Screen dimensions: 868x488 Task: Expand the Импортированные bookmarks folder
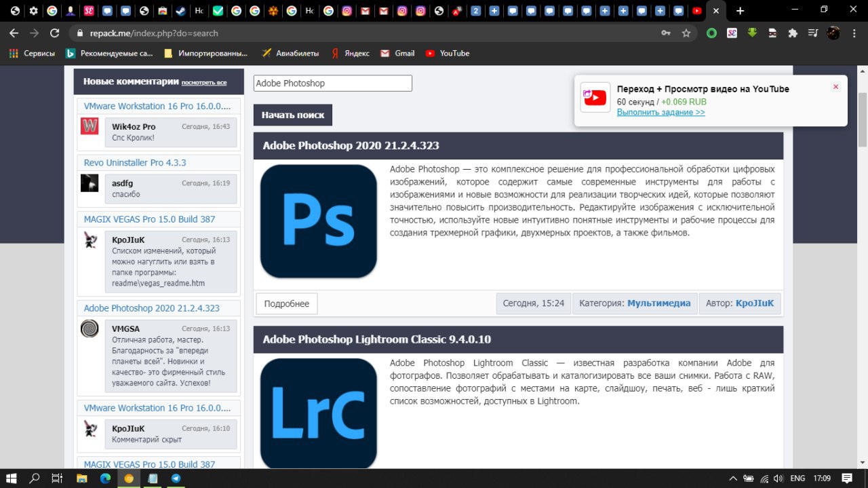(205, 53)
